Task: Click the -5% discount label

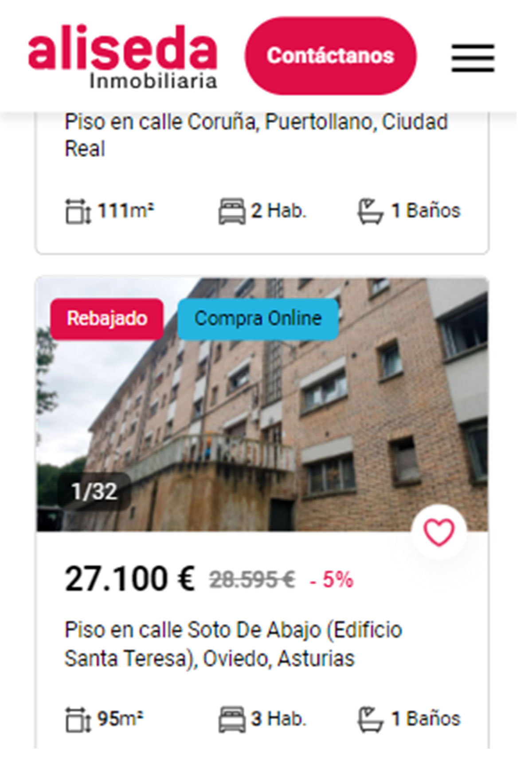Action: coord(332,580)
